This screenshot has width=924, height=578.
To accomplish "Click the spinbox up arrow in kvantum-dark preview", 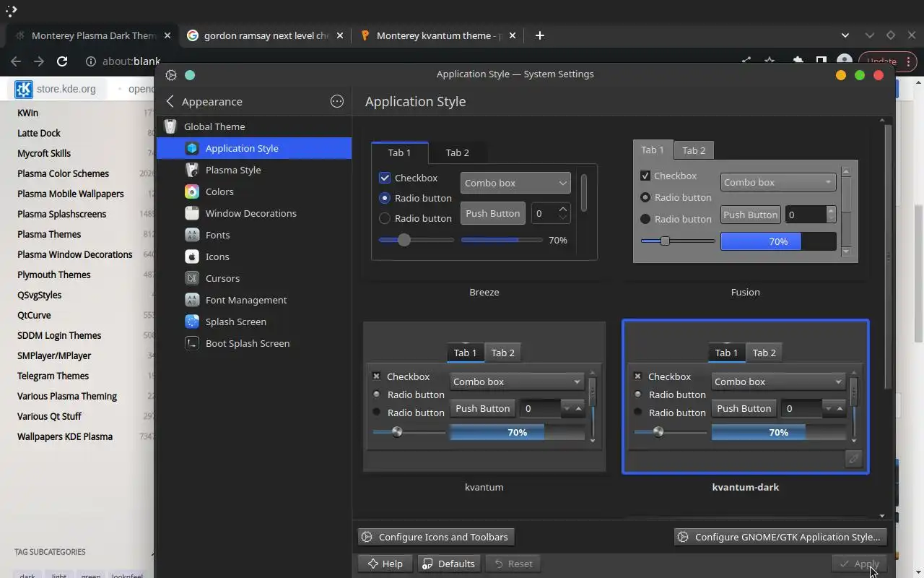I will tap(840, 409).
